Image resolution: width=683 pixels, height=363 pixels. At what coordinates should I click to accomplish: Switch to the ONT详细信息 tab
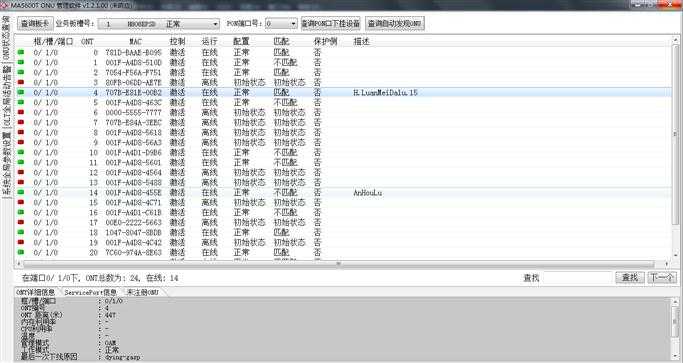[x=36, y=292]
